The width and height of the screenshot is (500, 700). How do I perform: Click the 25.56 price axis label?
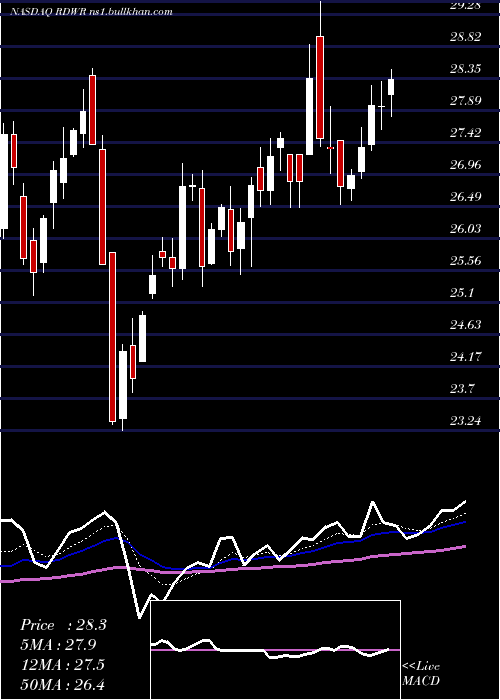click(x=465, y=261)
